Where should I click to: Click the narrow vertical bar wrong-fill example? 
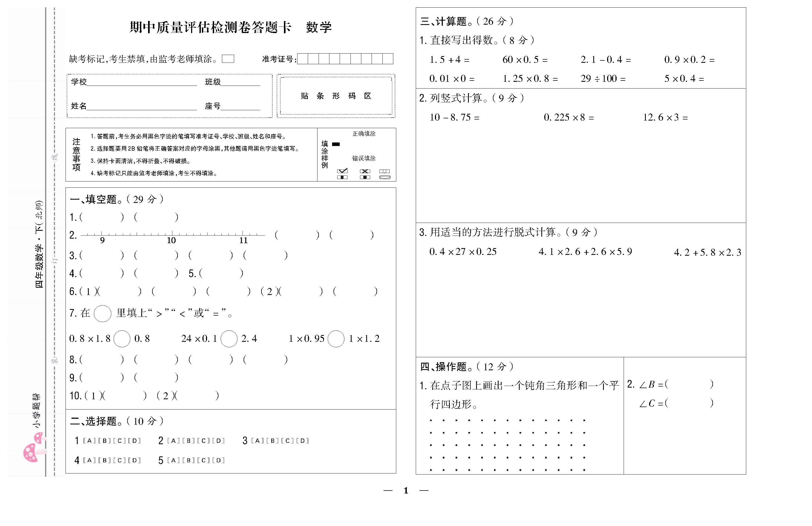click(x=343, y=177)
